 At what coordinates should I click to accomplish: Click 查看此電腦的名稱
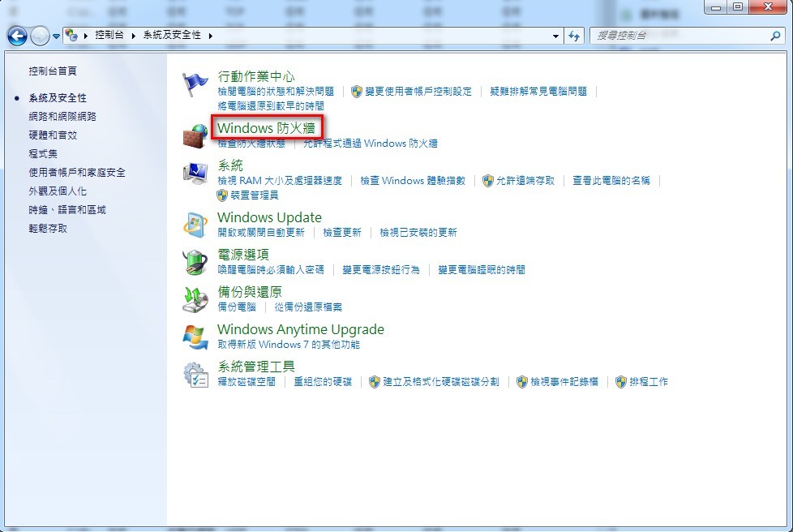tap(611, 181)
